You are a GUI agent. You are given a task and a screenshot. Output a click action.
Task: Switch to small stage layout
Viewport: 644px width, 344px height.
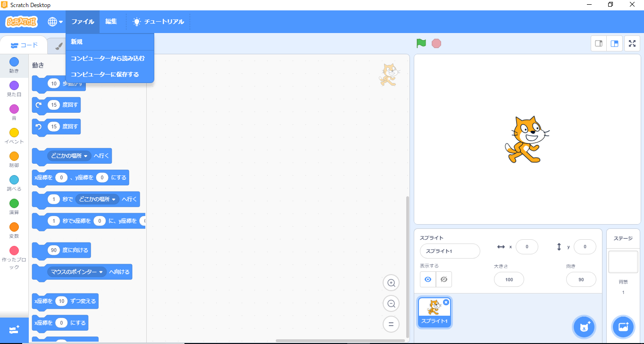click(599, 43)
